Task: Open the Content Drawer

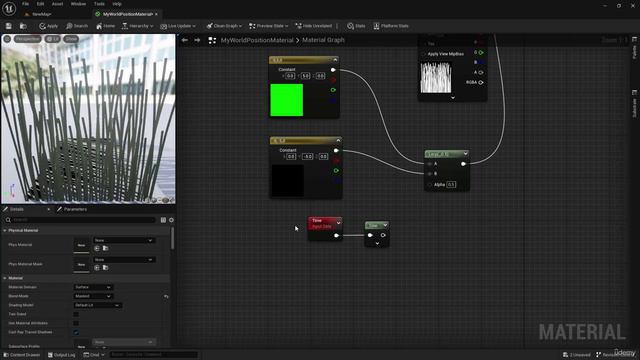Action: (x=22, y=355)
